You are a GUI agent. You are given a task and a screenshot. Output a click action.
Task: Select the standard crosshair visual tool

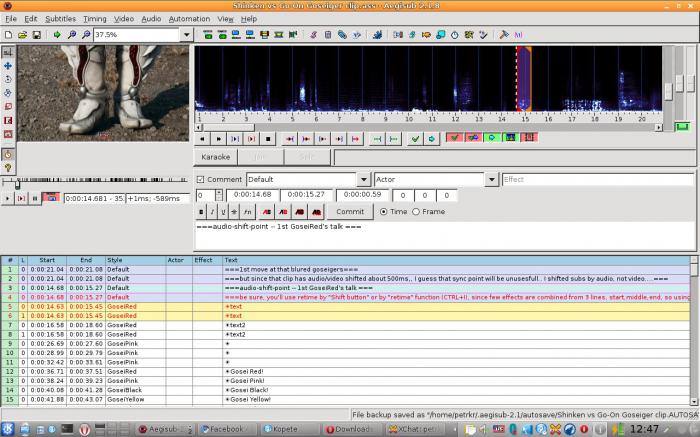point(8,52)
